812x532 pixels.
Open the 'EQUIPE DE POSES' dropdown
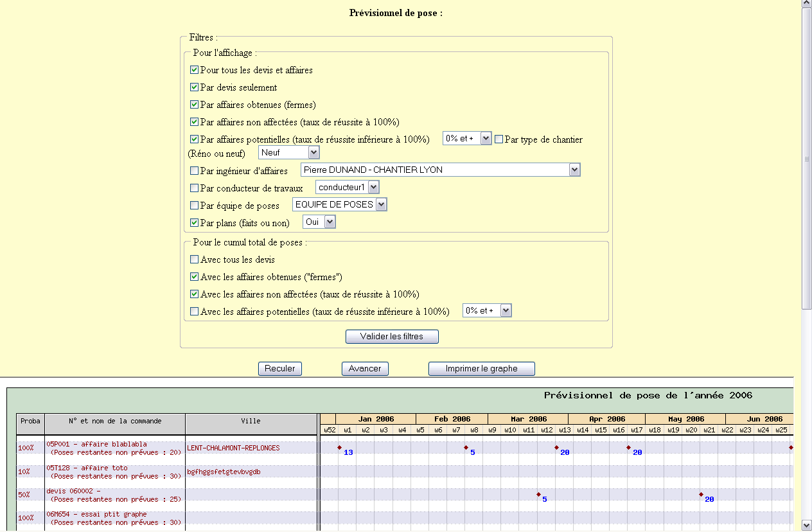(340, 204)
